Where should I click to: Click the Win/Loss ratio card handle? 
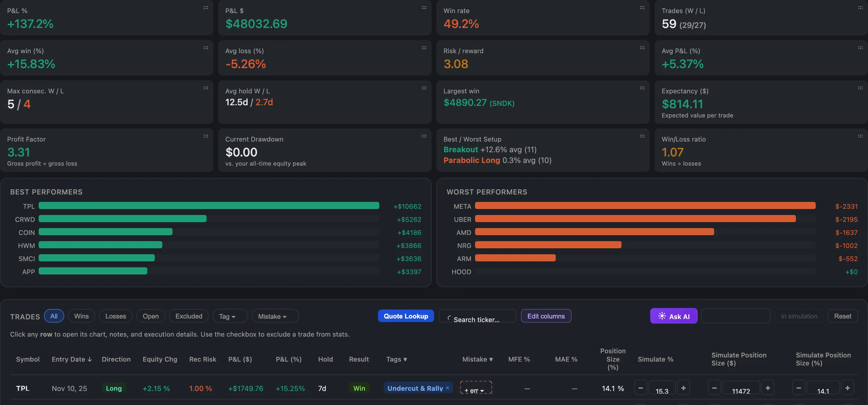tap(860, 136)
